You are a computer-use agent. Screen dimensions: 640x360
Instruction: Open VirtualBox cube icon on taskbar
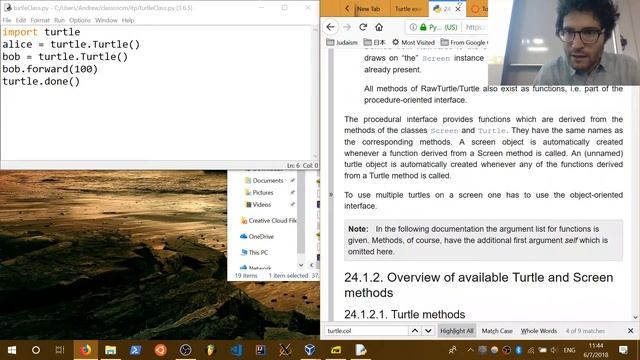pos(310,350)
